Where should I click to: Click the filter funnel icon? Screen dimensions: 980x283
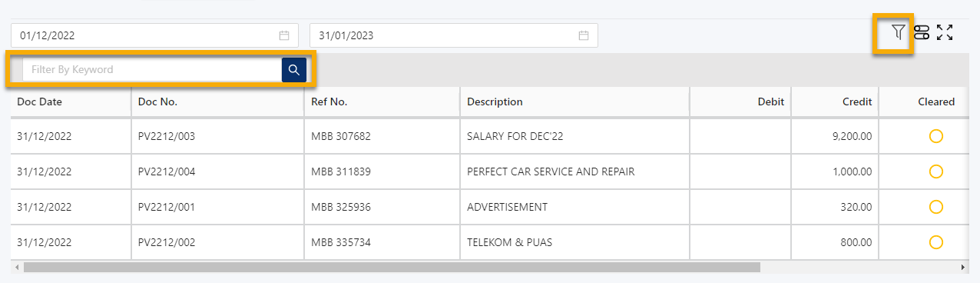[898, 32]
